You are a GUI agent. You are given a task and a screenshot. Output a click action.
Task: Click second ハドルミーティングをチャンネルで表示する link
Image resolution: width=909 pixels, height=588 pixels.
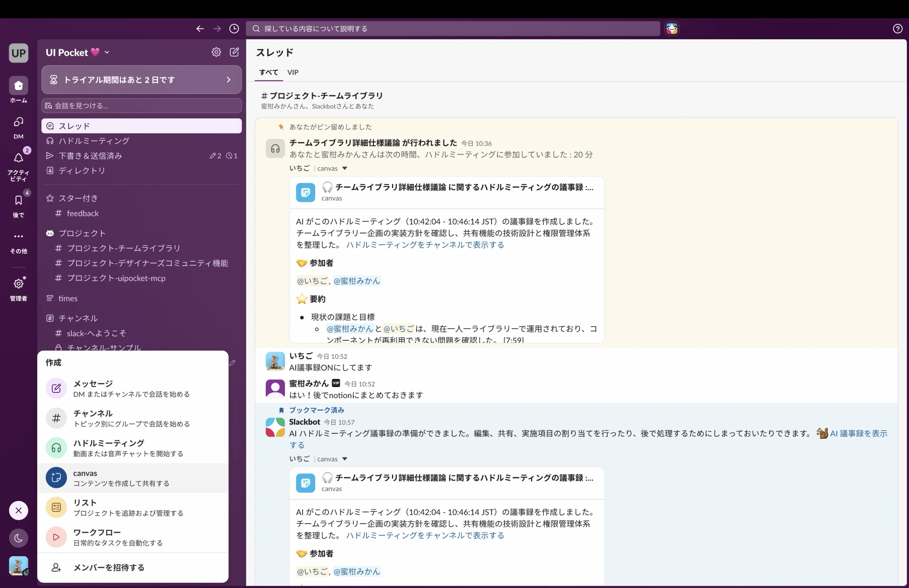(425, 535)
